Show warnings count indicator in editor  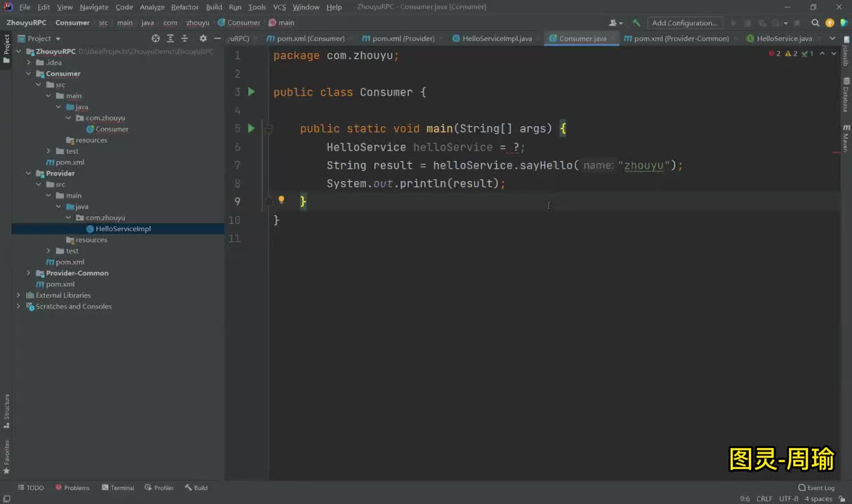(791, 54)
